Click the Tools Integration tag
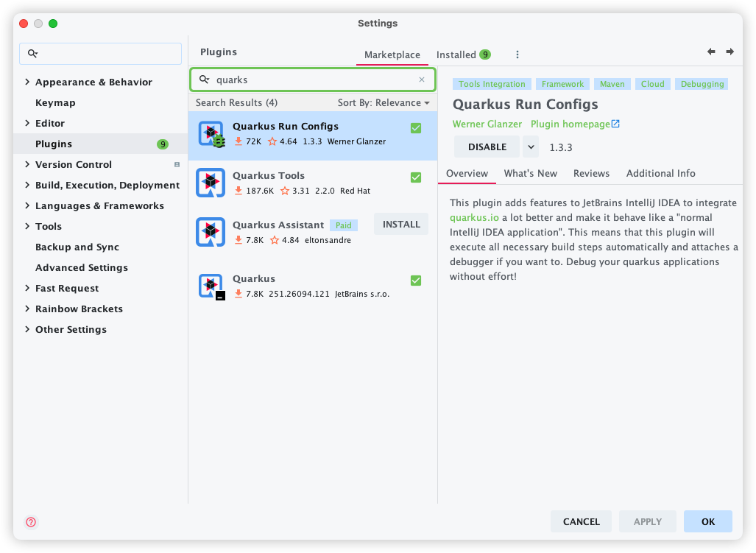756x553 pixels. click(x=492, y=84)
